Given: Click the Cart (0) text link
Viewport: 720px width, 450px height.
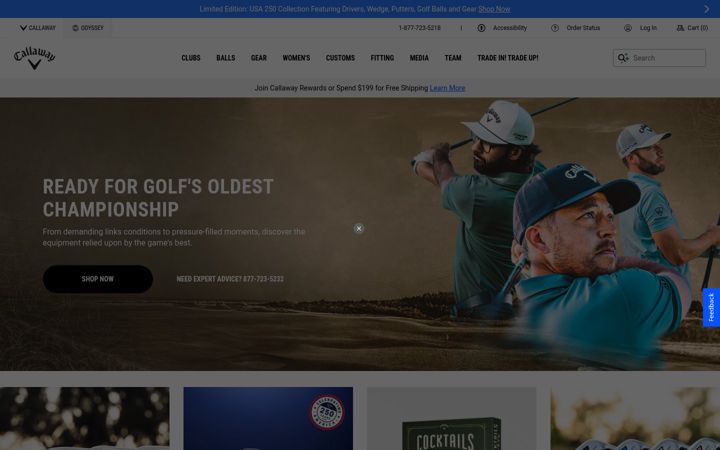Looking at the screenshot, I should point(698,28).
